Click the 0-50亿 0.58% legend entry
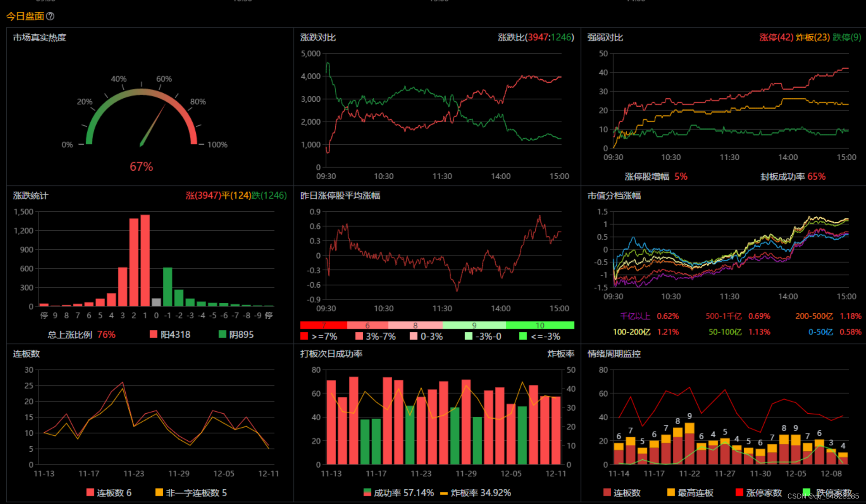Viewport: 866px width, 504px height. (835, 332)
